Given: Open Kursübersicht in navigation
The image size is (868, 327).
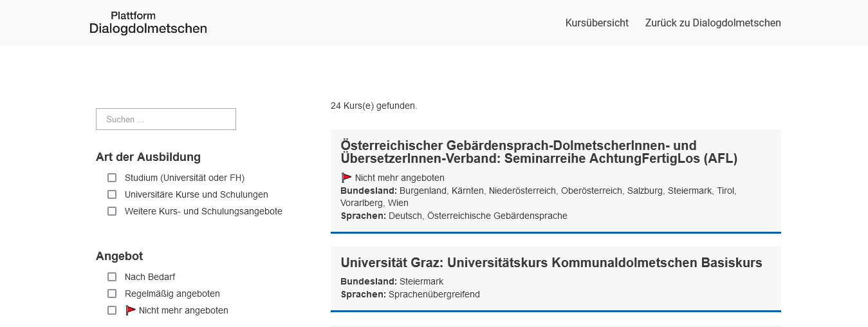Looking at the screenshot, I should 597,23.
